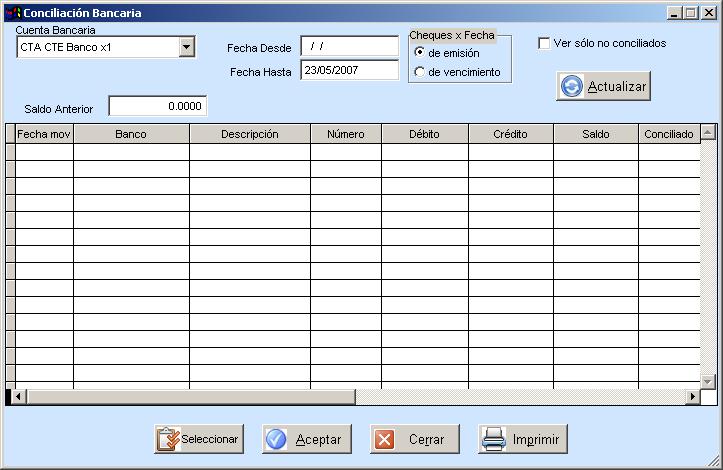
Task: Open the Cuenta Bancaria dropdown
Action: [187, 47]
